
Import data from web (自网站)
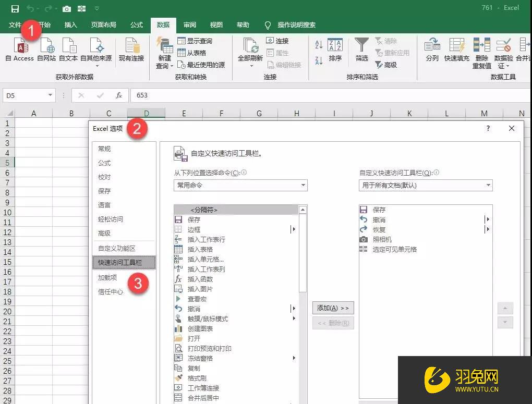pyautogui.click(x=46, y=50)
